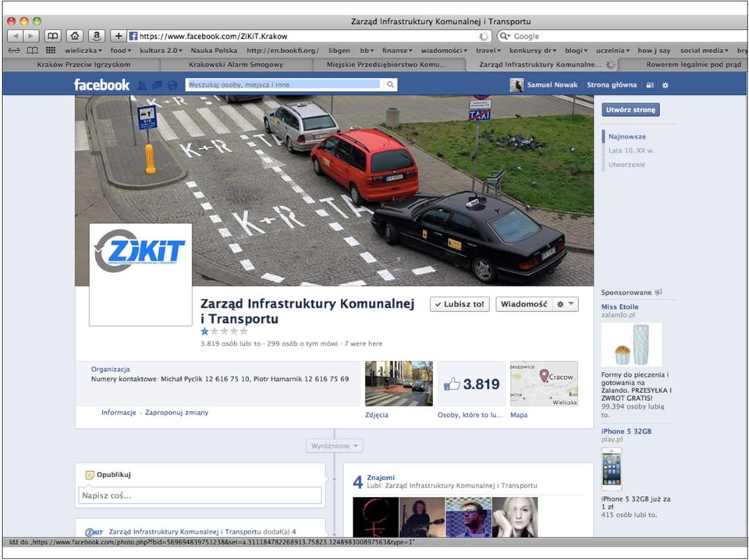Open the bookmarks book icon in toolbar
The width and height of the screenshot is (749, 560).
52,36
